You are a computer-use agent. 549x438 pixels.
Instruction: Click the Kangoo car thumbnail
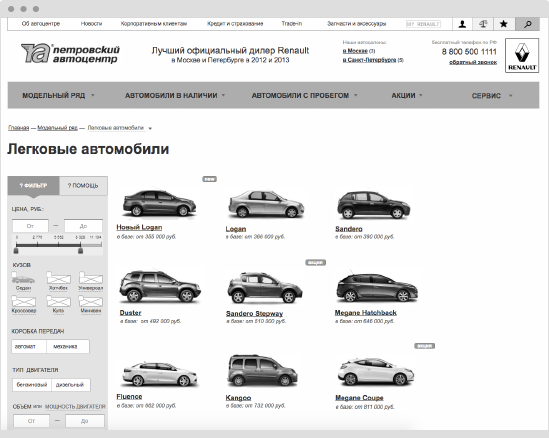coord(263,370)
